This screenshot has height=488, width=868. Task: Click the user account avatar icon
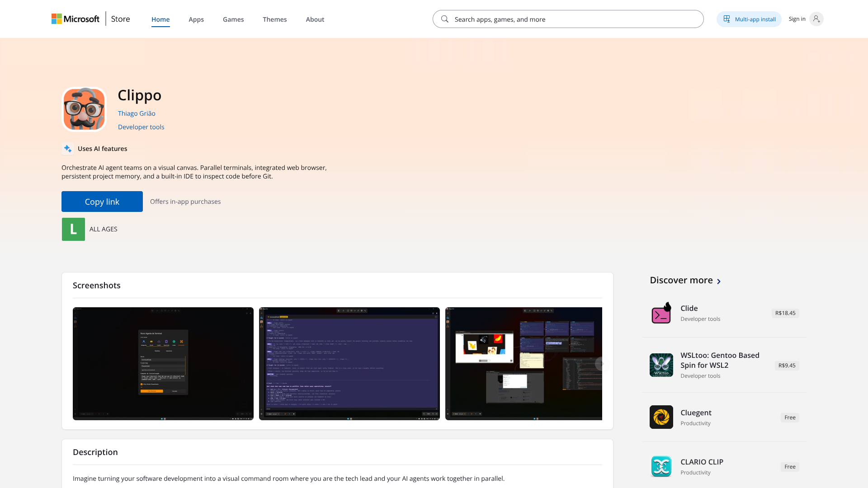point(816,19)
